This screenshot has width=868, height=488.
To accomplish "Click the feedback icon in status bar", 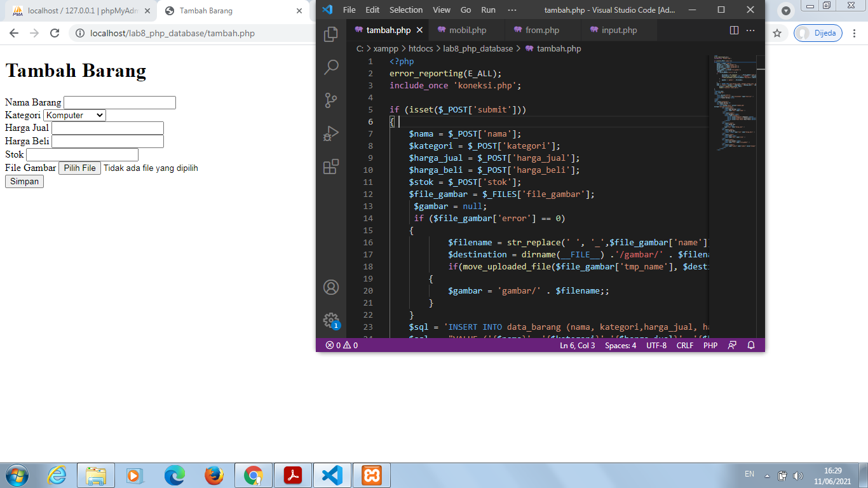I will tap(732, 346).
